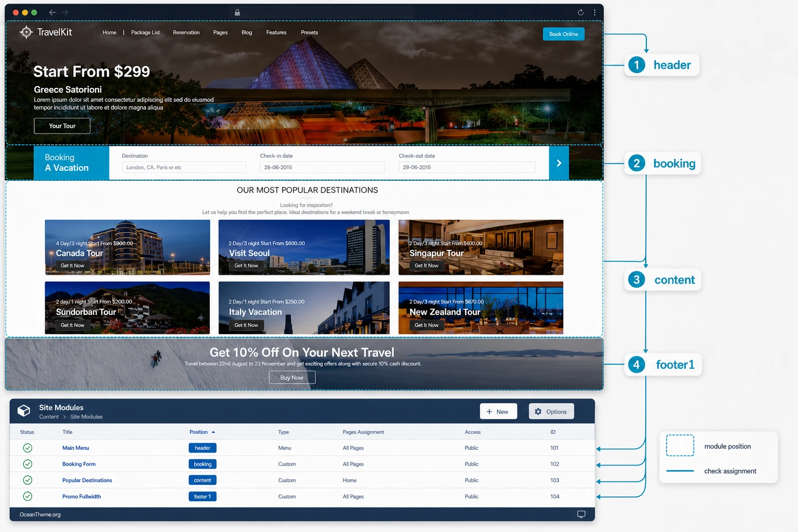
Task: Open the Promo Fullwidth module link
Action: tap(82, 496)
